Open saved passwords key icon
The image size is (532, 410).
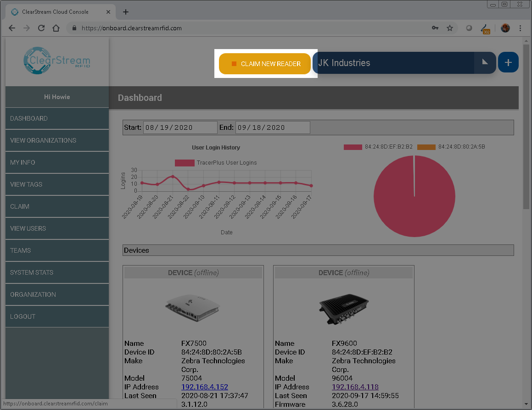pyautogui.click(x=435, y=28)
